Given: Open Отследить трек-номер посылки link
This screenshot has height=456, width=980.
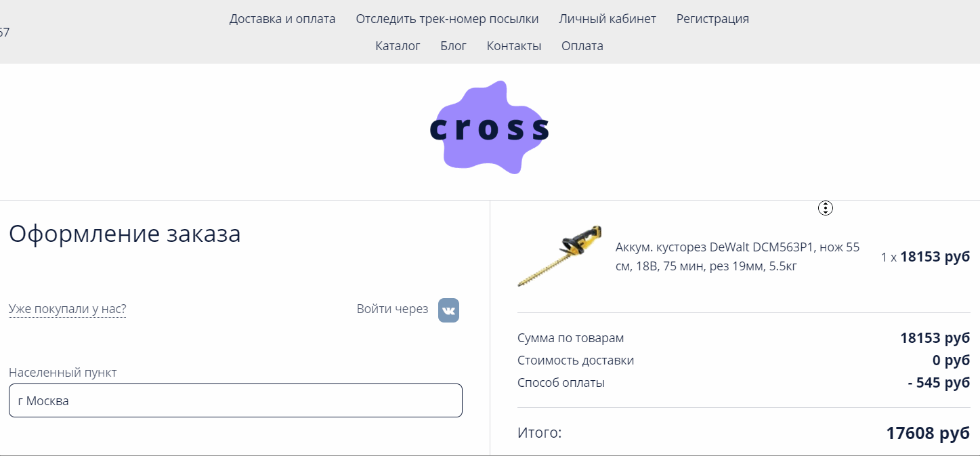Looking at the screenshot, I should [447, 19].
